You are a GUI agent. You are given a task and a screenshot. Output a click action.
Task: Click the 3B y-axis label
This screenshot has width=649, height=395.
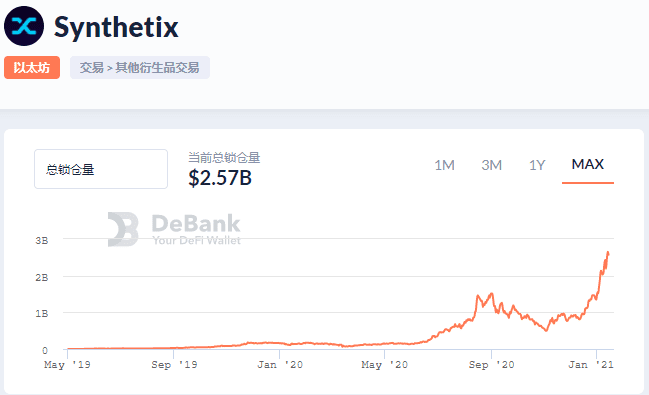tap(42, 241)
